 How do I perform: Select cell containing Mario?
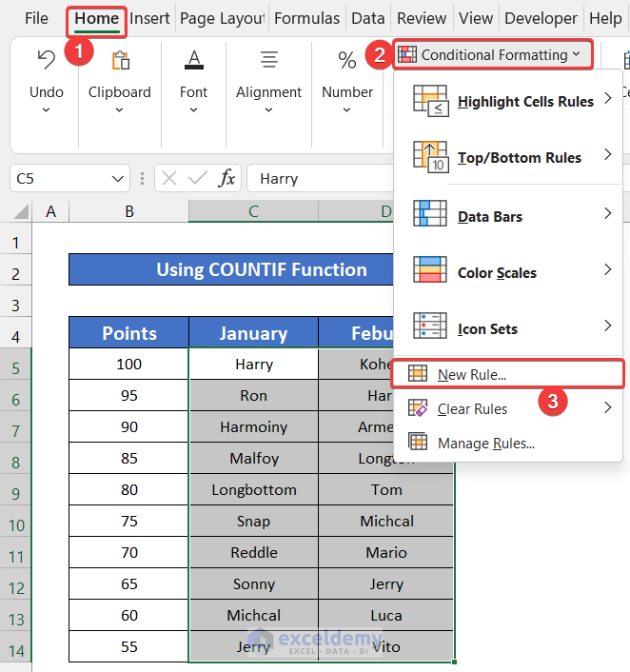click(x=386, y=552)
